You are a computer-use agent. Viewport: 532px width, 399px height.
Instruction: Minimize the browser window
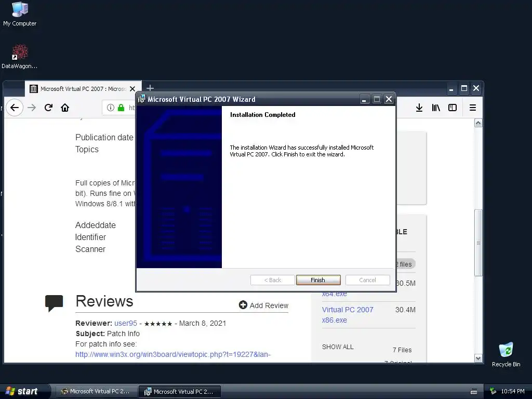(x=451, y=88)
